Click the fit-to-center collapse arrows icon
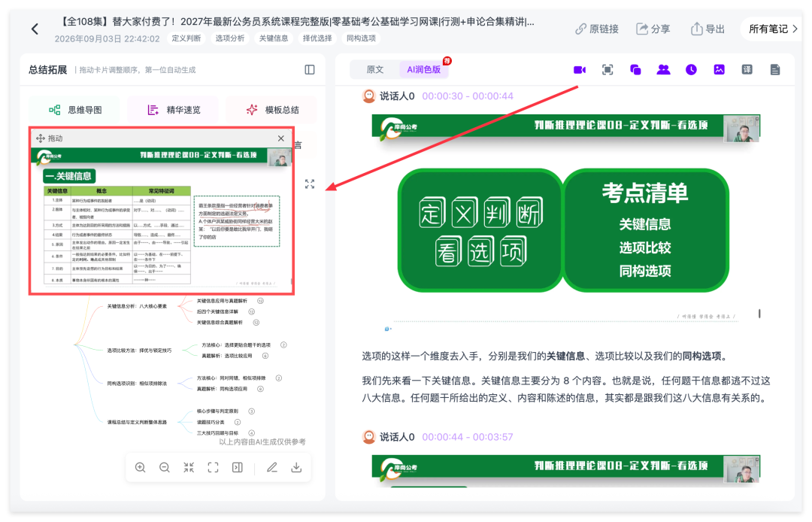 pyautogui.click(x=189, y=468)
